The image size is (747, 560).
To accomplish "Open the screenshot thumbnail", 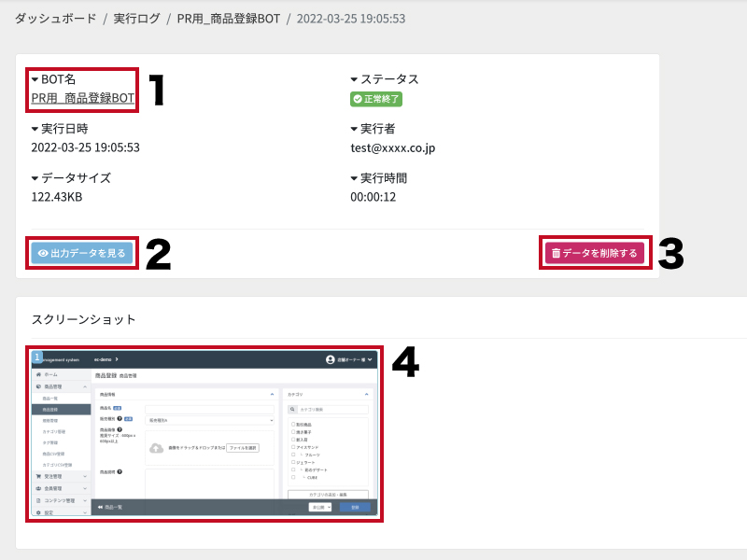I will pyautogui.click(x=204, y=434).
